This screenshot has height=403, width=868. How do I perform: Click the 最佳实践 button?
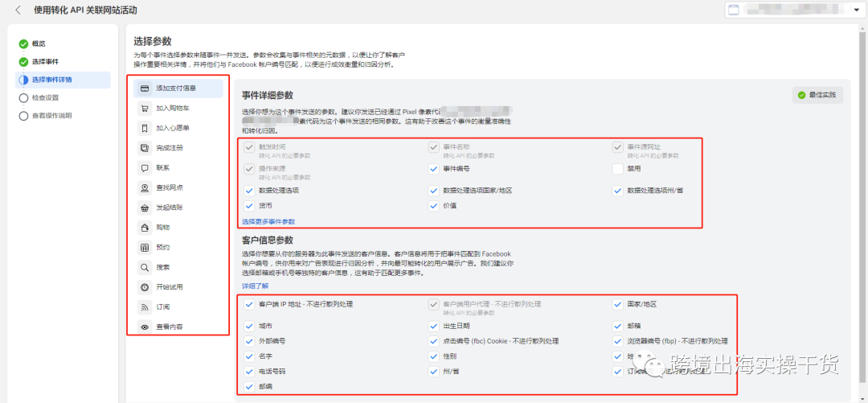817,96
